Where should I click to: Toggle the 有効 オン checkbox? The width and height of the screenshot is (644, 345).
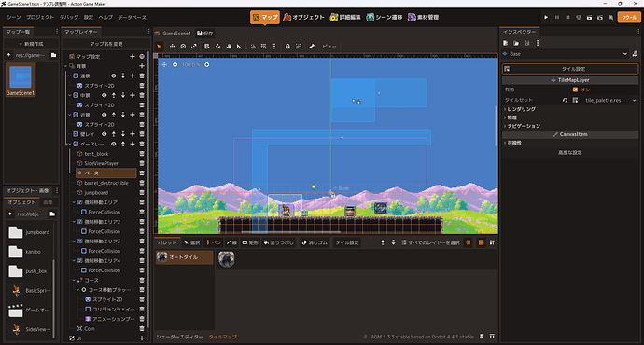[575, 90]
